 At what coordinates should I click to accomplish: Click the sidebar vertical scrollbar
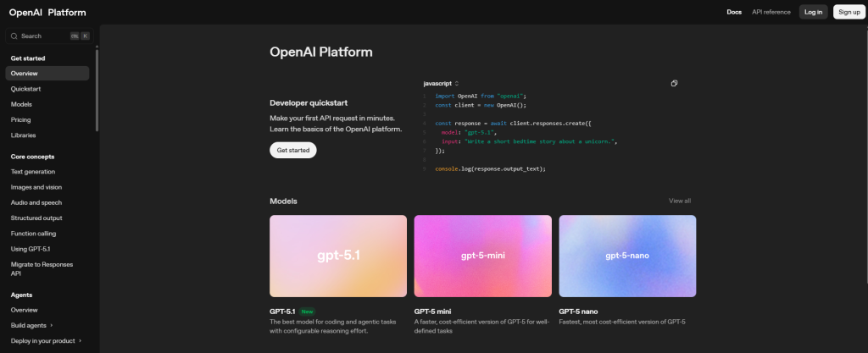tap(97, 90)
